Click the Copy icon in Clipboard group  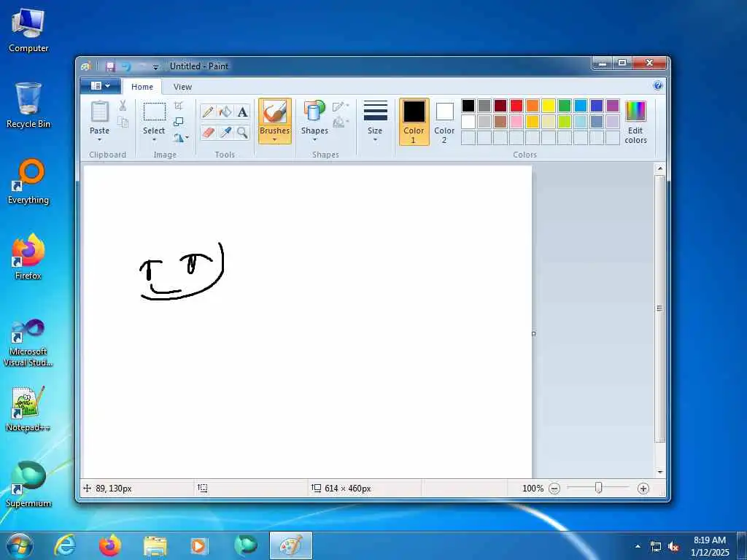pos(123,122)
